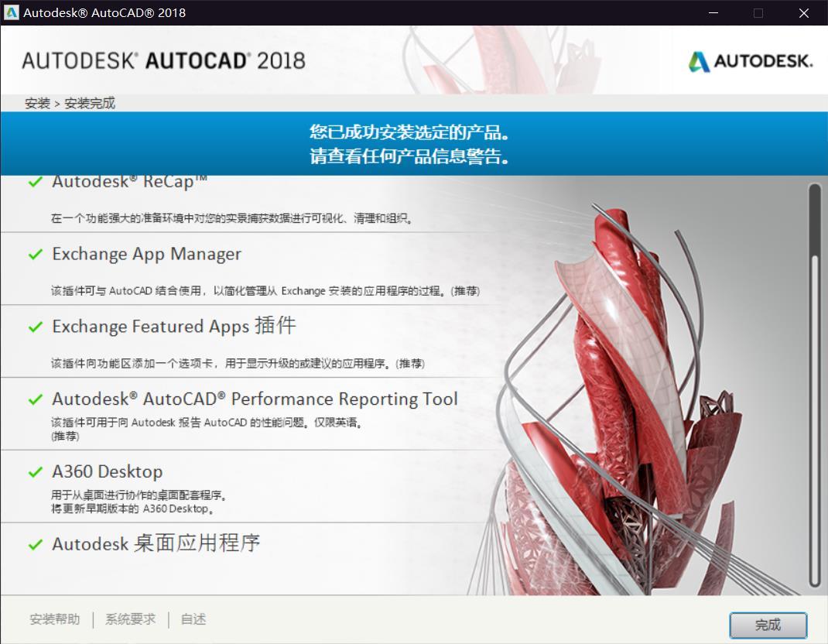Image resolution: width=828 pixels, height=644 pixels.
Task: Click the banner text 请查看任何产品信息警告
Action: 409,156
